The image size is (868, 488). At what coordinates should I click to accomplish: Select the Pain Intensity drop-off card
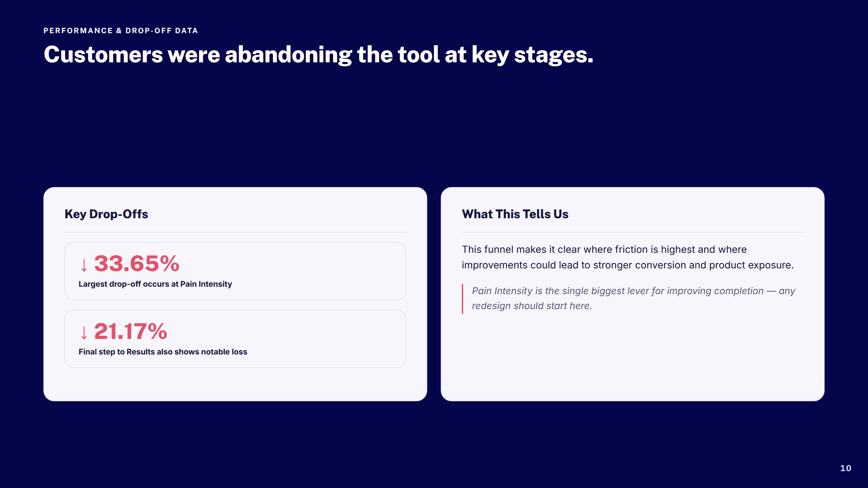[x=235, y=271]
